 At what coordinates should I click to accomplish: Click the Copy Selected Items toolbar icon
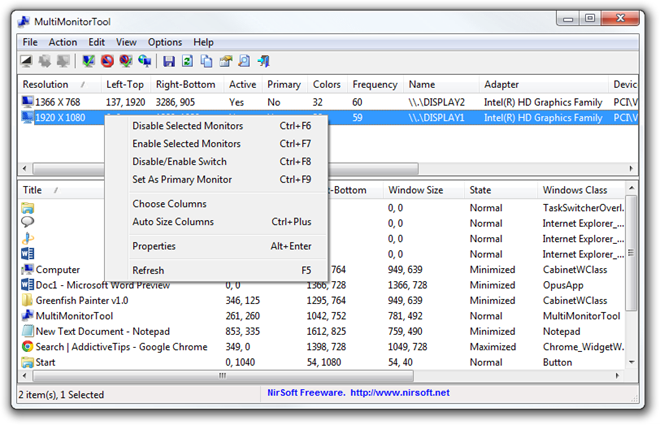[206, 61]
